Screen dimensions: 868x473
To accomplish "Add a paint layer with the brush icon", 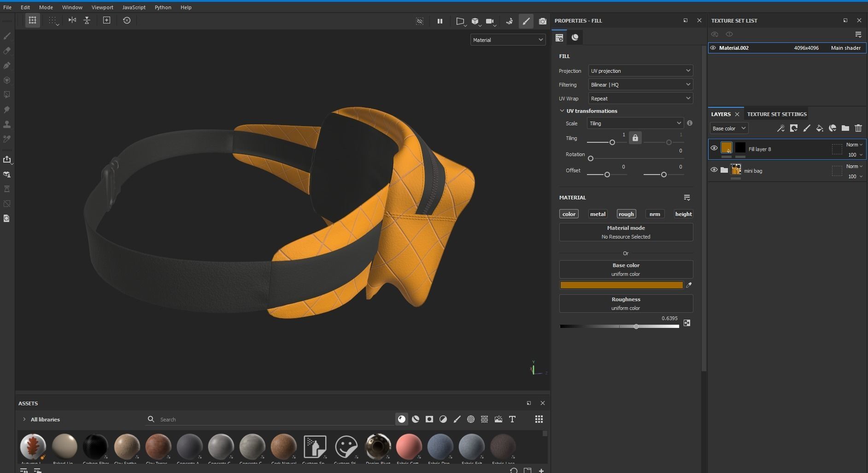I will tap(807, 128).
